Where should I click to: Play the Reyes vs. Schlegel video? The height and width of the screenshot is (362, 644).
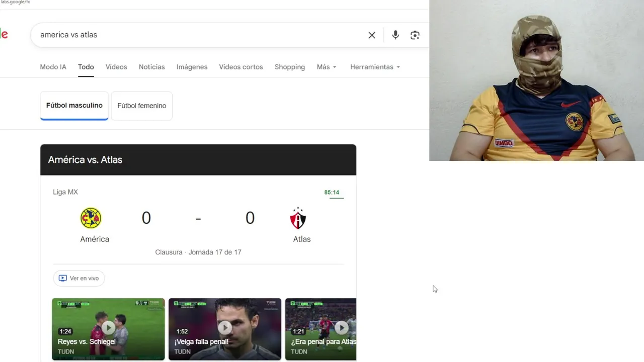point(108,329)
